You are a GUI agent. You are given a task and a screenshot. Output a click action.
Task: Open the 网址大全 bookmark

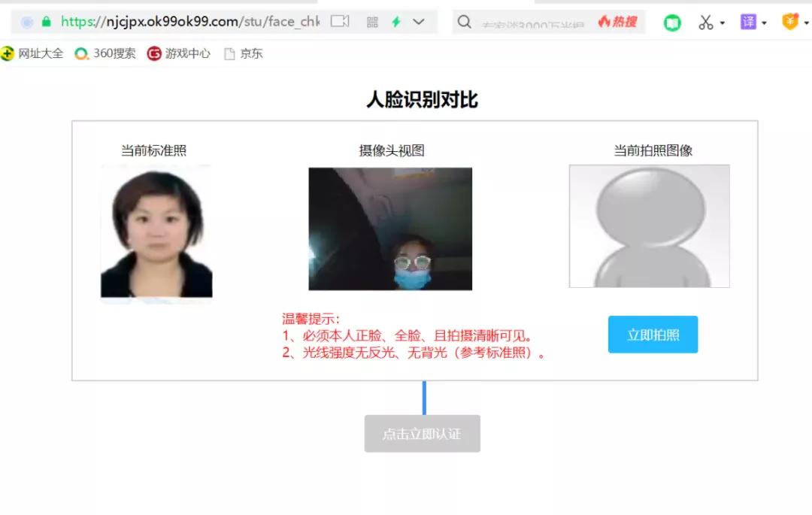click(34, 53)
